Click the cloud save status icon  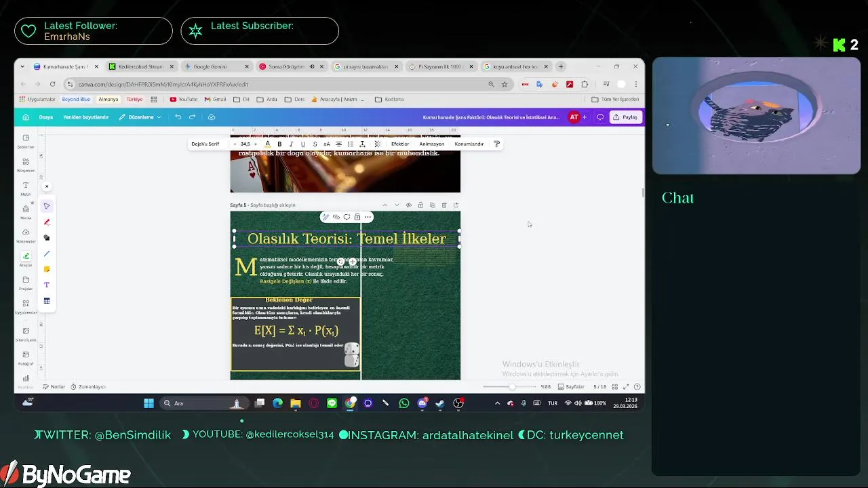pos(212,117)
